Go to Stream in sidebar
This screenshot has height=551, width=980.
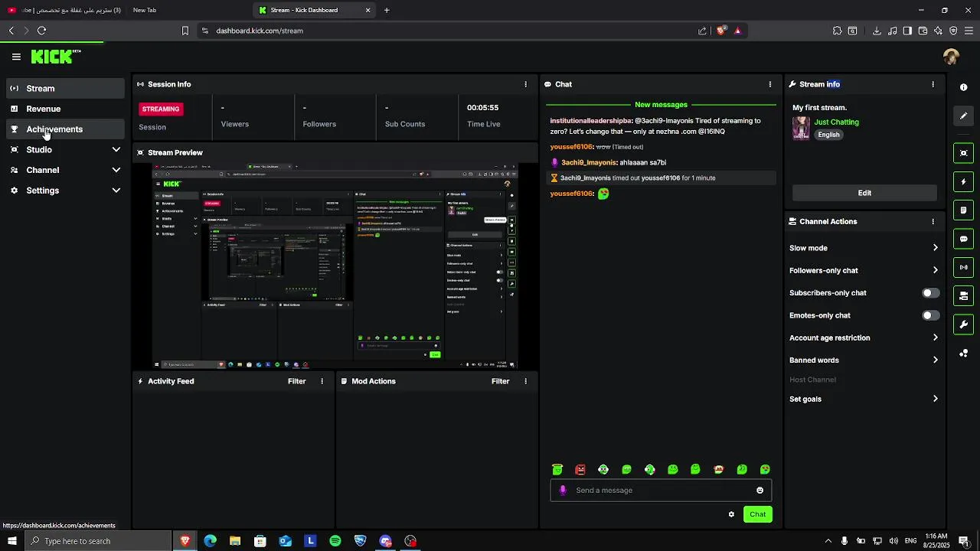pyautogui.click(x=65, y=89)
